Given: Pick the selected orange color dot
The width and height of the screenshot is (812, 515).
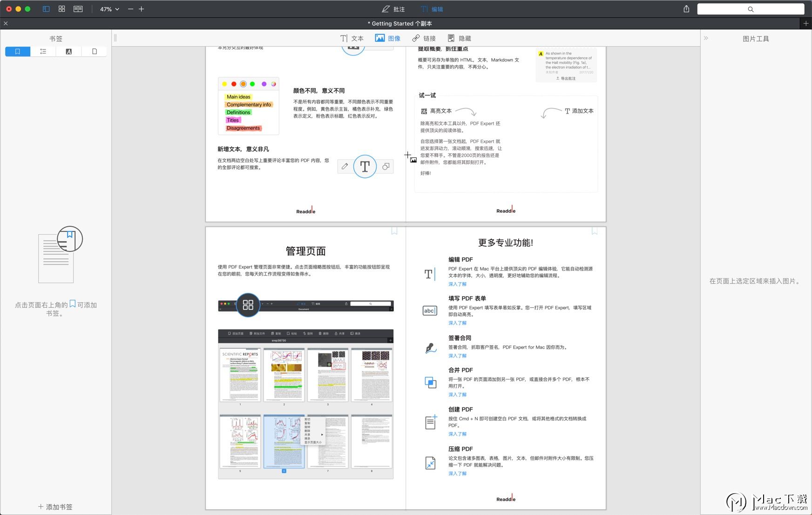Looking at the screenshot, I should click(x=243, y=84).
